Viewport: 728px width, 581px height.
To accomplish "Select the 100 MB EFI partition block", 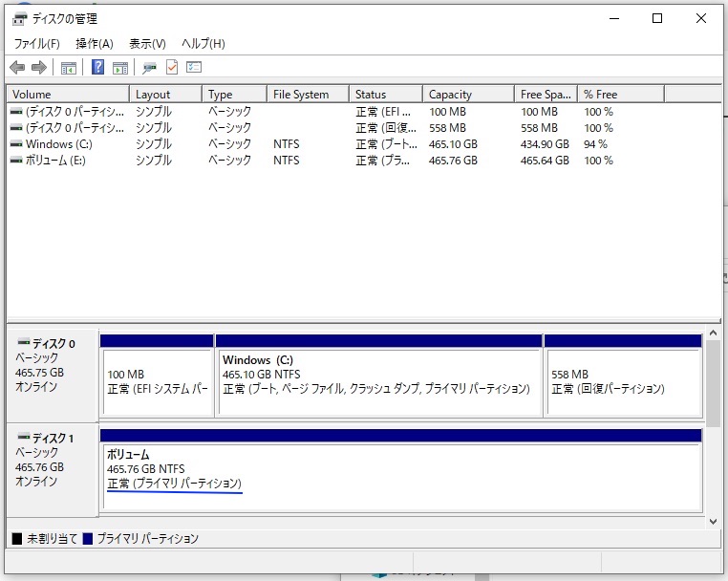I will coord(157,376).
